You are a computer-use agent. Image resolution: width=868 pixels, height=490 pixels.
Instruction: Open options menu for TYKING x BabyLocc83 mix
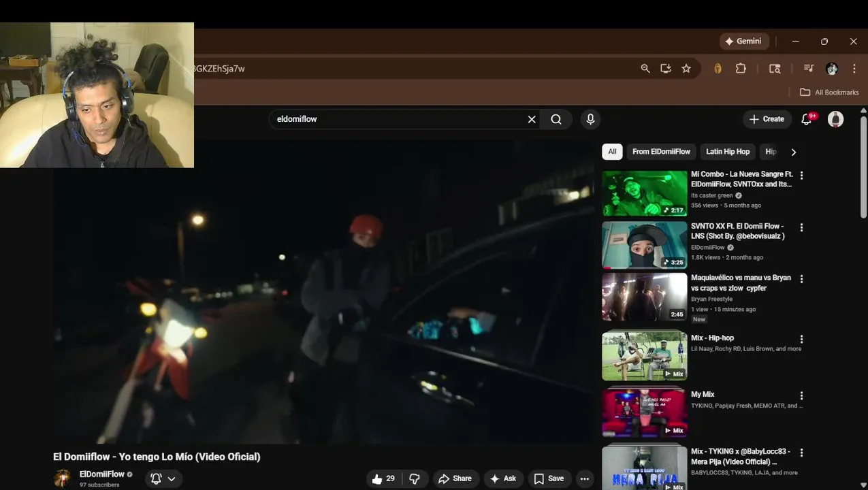(801, 453)
